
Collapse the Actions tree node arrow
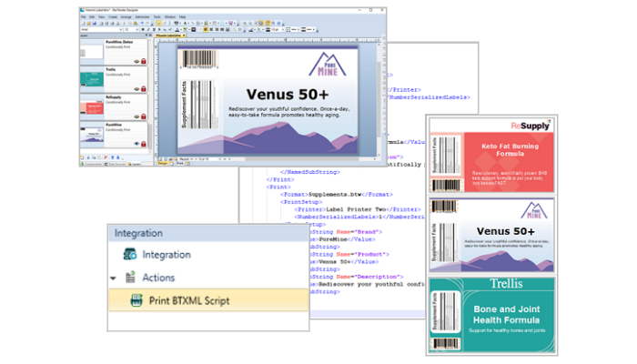pos(114,278)
